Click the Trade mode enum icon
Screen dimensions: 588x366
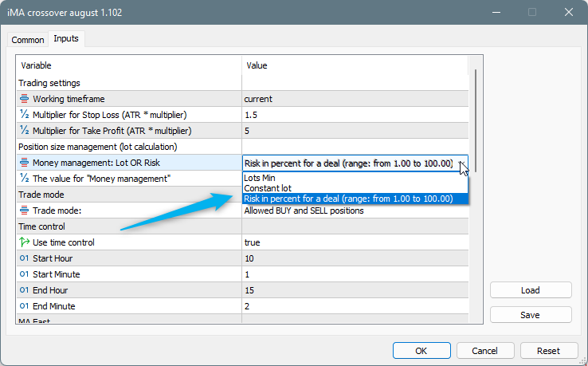[25, 211]
